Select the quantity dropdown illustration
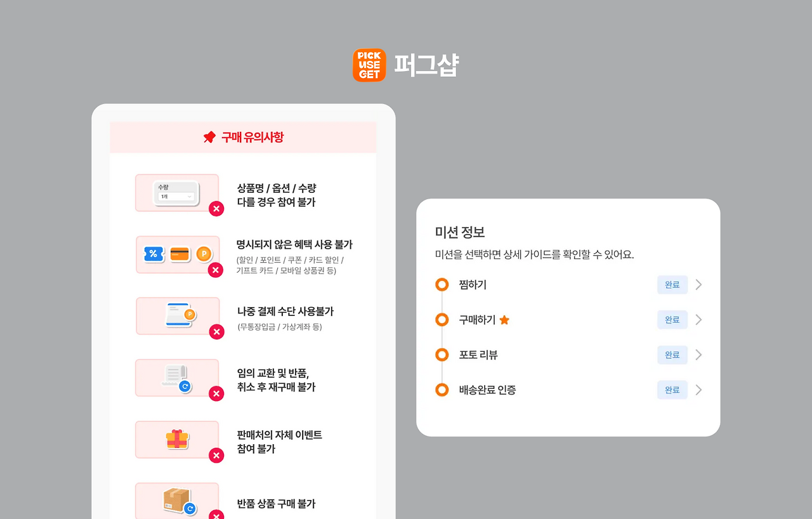Image resolution: width=812 pixels, height=519 pixels. pyautogui.click(x=177, y=193)
